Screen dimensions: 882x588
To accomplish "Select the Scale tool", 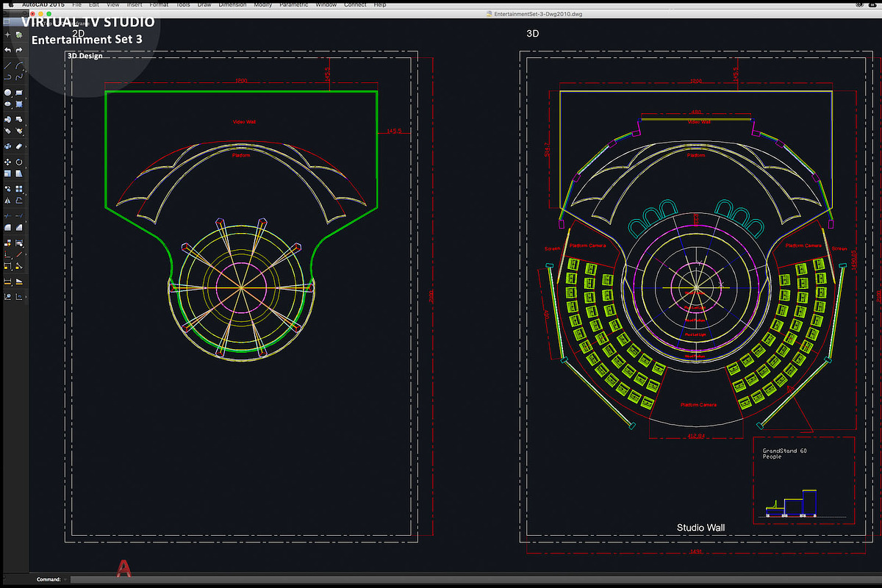I will point(7,173).
